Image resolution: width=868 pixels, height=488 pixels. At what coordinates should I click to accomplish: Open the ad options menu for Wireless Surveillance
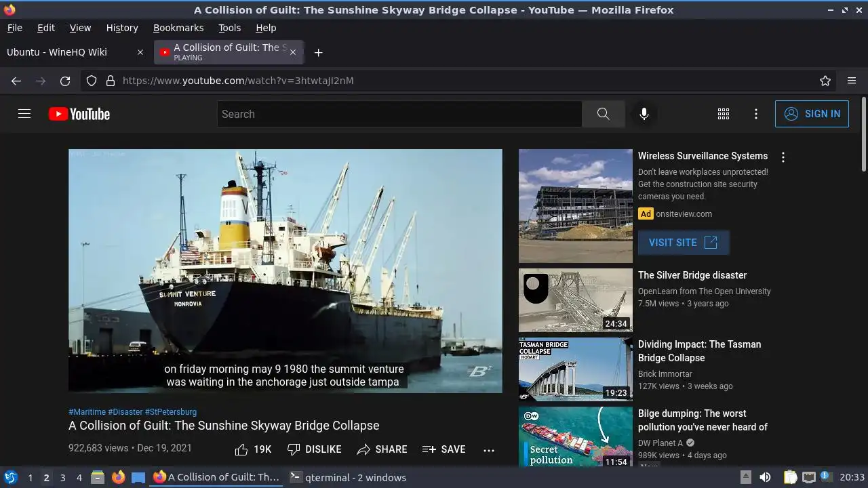783,157
